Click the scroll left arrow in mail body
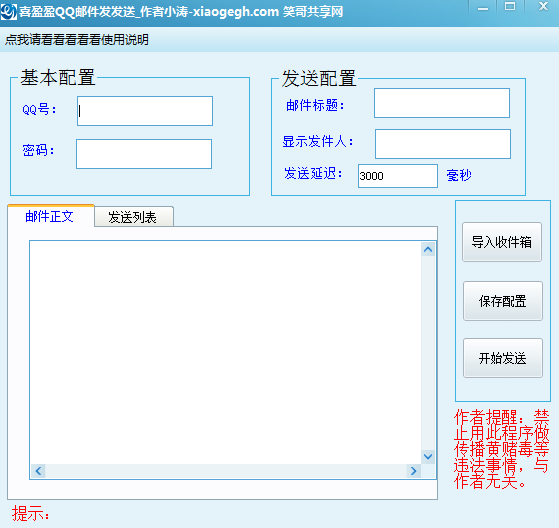The height and width of the screenshot is (528, 559). tap(39, 471)
